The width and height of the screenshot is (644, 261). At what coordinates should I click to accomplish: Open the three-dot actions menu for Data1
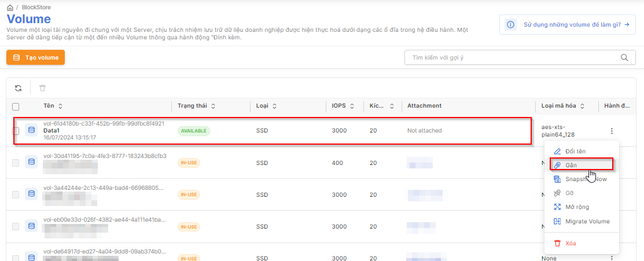coord(612,131)
